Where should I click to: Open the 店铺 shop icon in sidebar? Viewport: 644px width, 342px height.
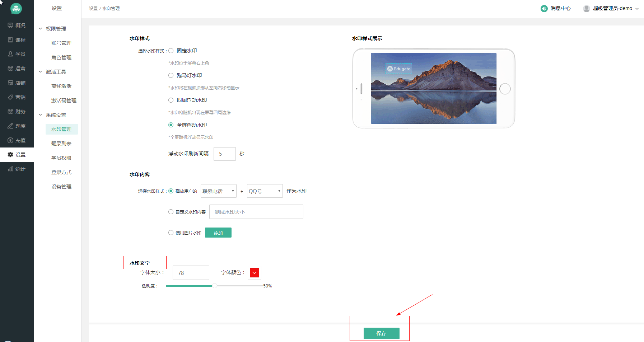[10, 83]
